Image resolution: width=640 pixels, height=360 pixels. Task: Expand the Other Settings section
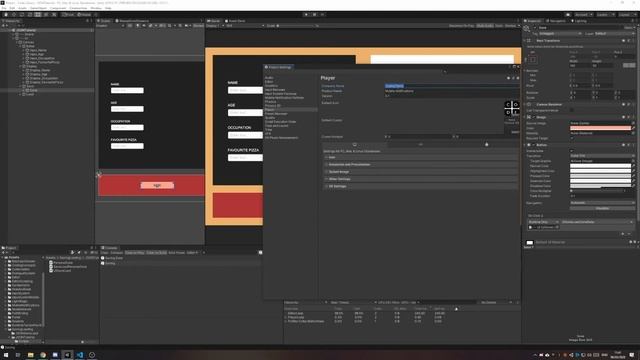420,179
